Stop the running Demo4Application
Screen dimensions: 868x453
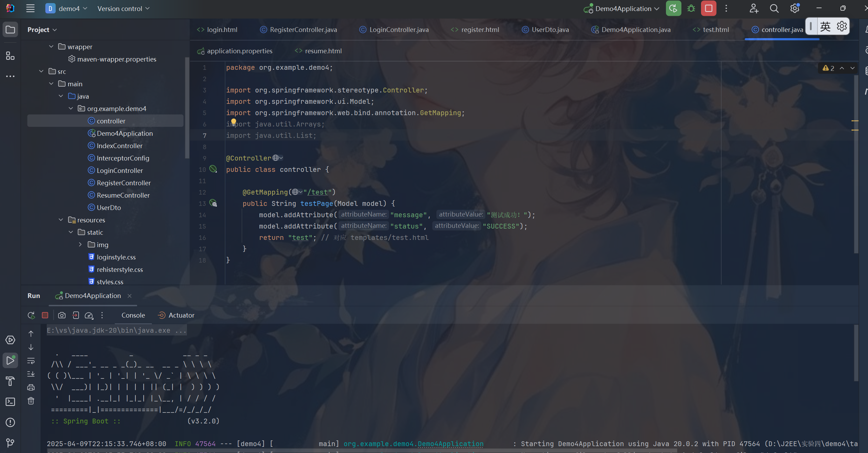708,9
